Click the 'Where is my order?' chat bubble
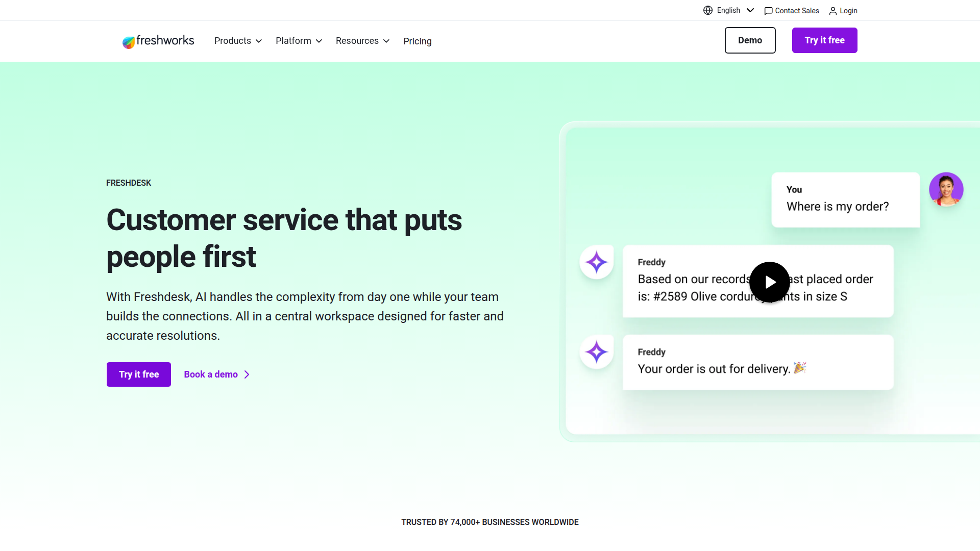This screenshot has width=980, height=551. click(x=845, y=200)
